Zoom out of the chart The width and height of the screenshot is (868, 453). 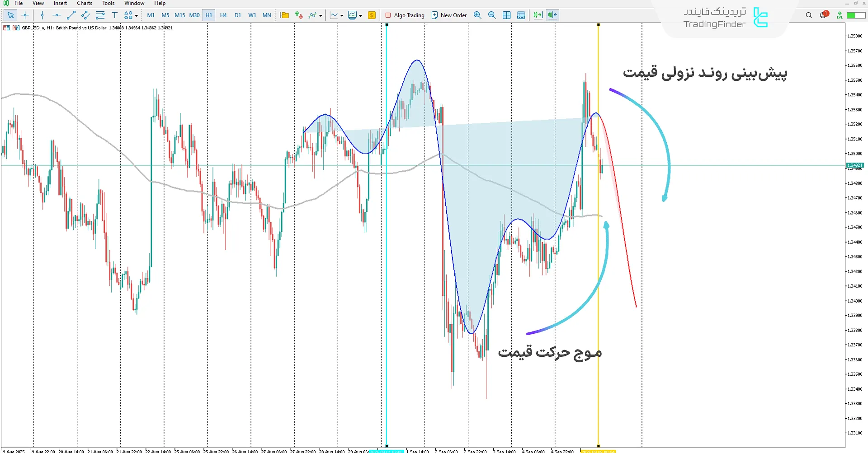pos(492,15)
